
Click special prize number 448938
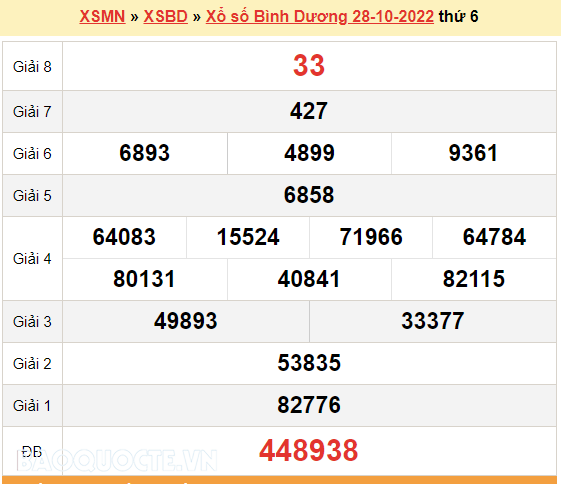click(309, 450)
